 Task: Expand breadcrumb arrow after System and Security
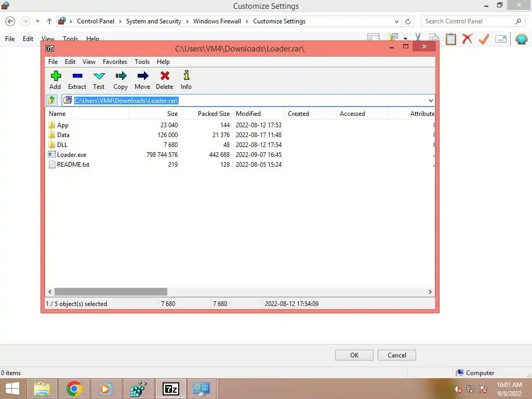coord(187,21)
